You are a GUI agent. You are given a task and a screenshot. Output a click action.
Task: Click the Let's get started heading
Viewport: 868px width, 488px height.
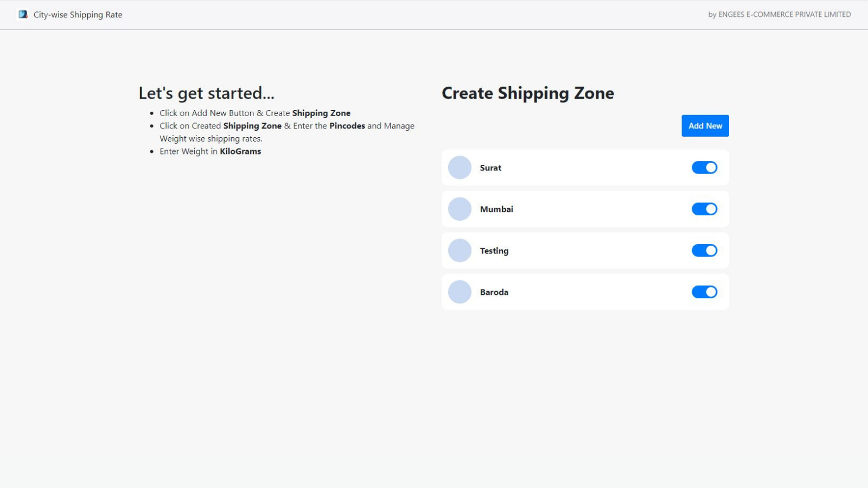(206, 93)
